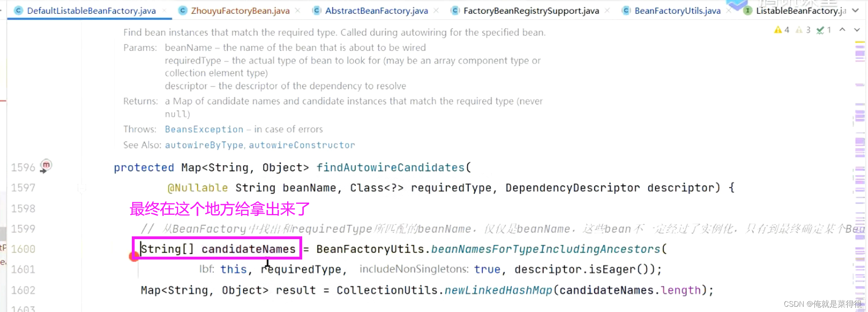Switch to ListableBeanFactory.java tab

800,11
